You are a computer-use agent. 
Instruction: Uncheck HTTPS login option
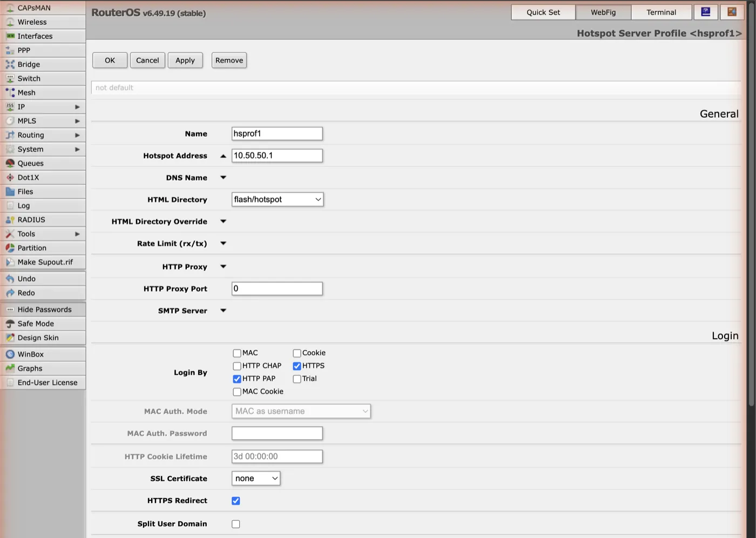pos(297,366)
